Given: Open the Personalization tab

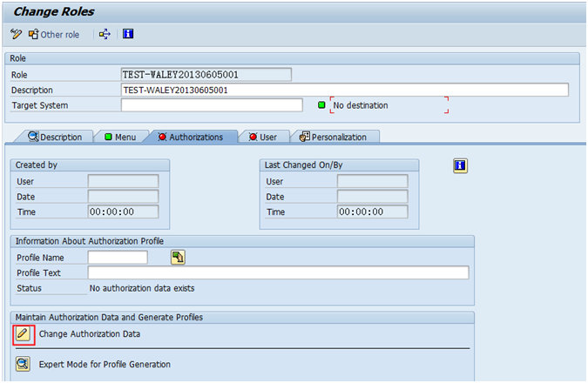Looking at the screenshot, I should point(333,138).
